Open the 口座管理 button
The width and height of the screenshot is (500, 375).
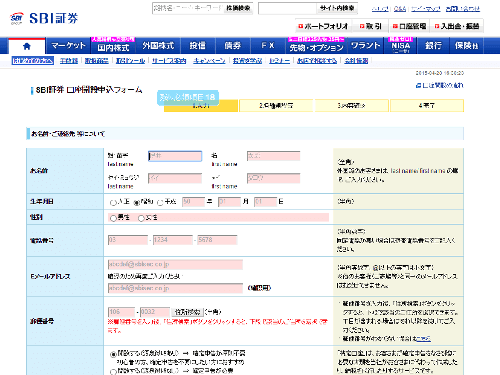pos(409,26)
